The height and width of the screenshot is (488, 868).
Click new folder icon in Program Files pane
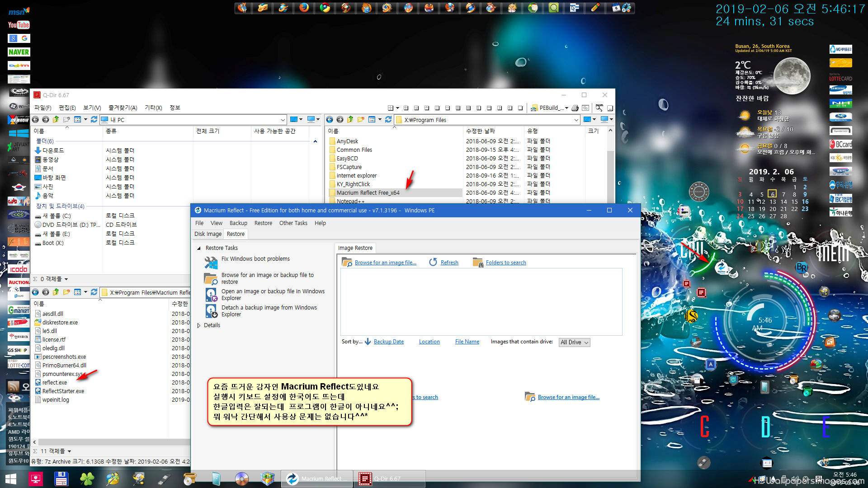[361, 120]
